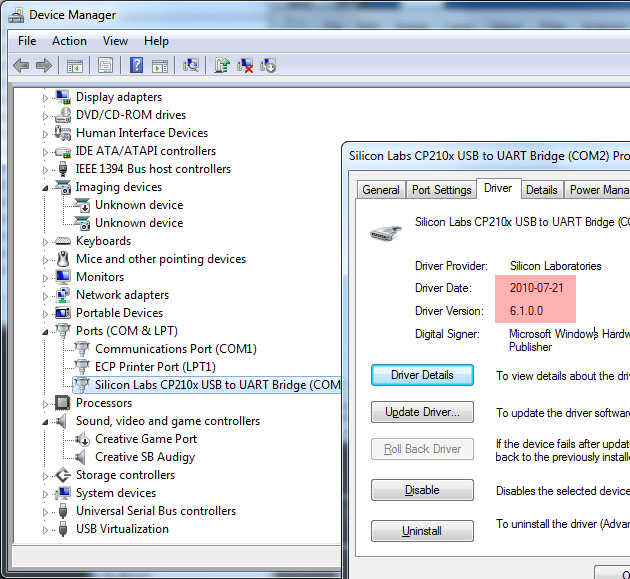Click the Help icon in the toolbar
This screenshot has height=579, width=630.
[x=137, y=66]
